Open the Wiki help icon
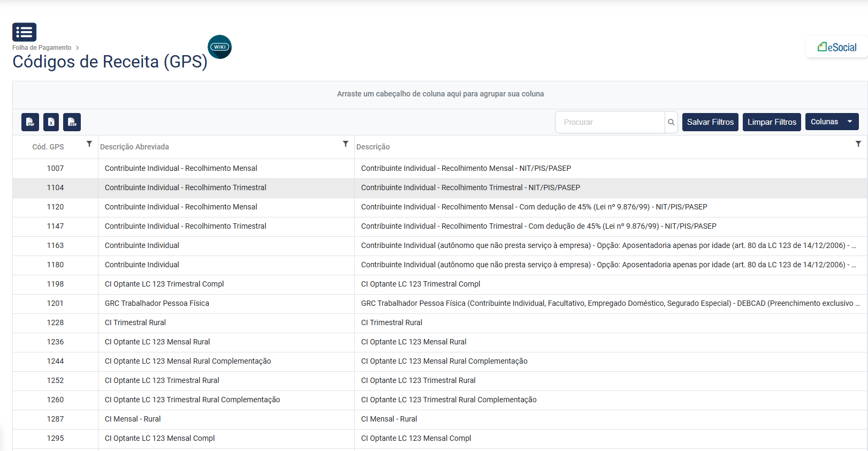Viewport: 868px width, 451px height. [219, 47]
